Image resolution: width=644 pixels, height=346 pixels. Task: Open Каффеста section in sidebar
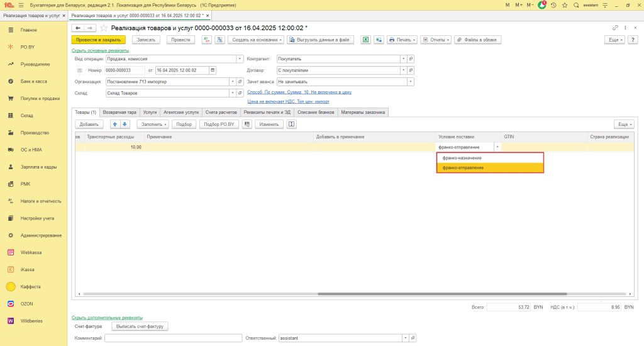pos(30,286)
